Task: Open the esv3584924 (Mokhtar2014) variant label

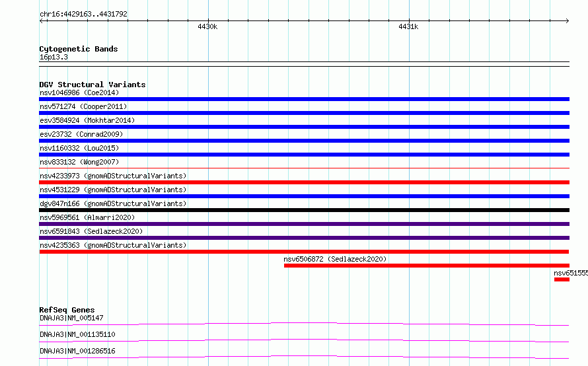Action: (87, 120)
